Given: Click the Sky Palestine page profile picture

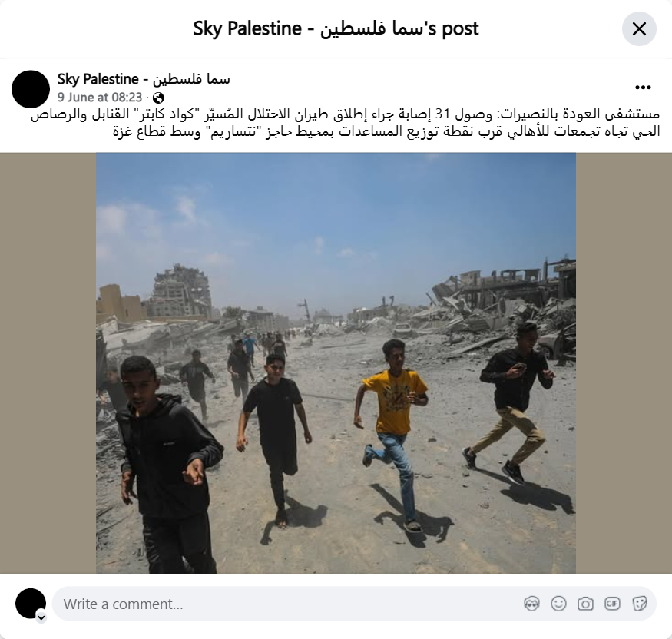Looking at the screenshot, I should pyautogui.click(x=31, y=89).
